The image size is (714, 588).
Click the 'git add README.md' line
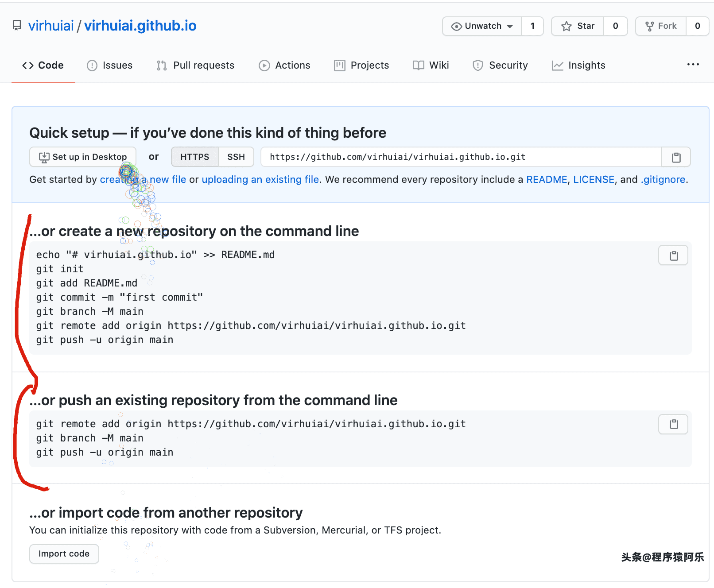(x=87, y=283)
